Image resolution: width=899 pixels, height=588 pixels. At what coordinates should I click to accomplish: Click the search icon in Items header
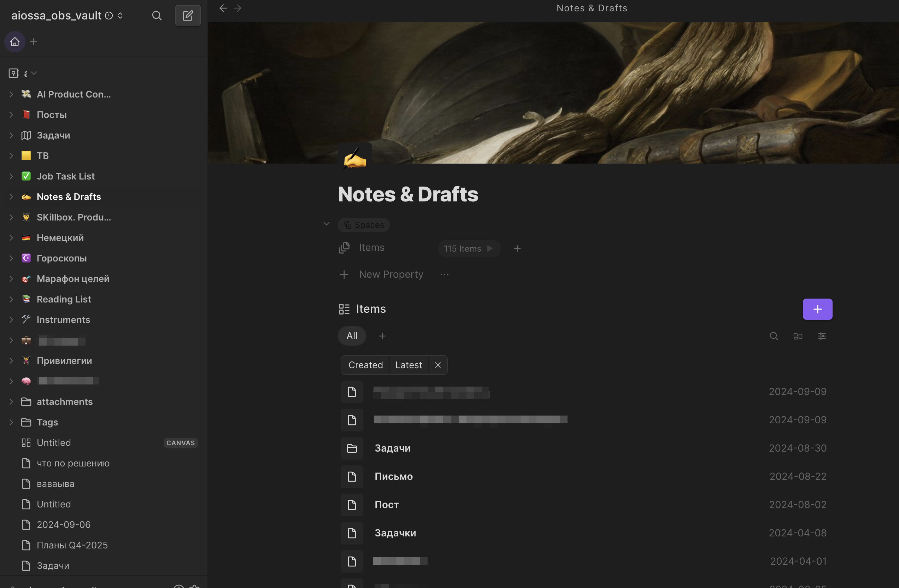point(774,336)
